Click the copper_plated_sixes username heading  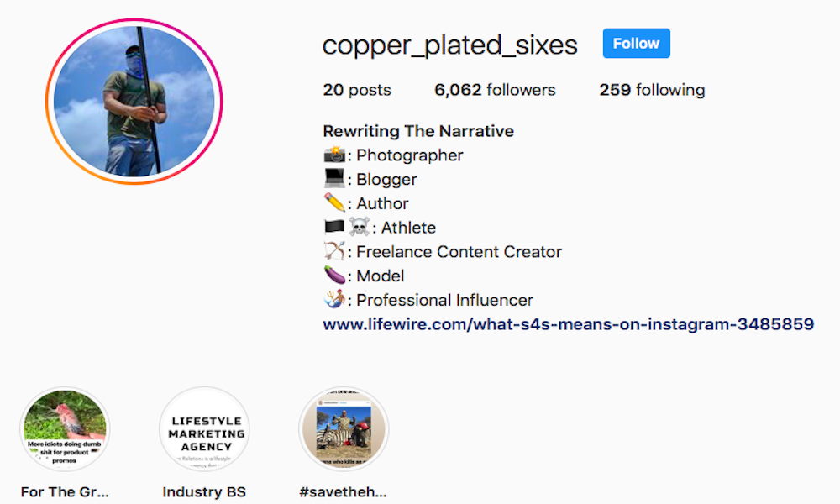coord(450,45)
